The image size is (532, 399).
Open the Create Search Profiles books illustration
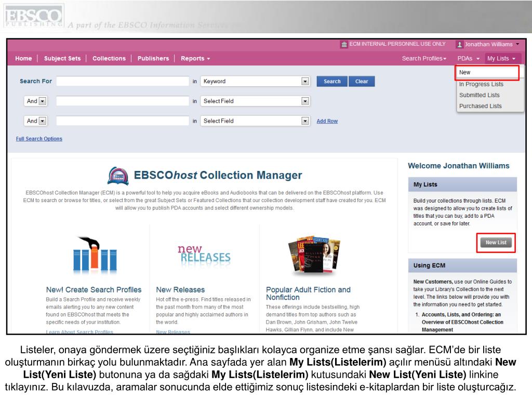(95, 256)
